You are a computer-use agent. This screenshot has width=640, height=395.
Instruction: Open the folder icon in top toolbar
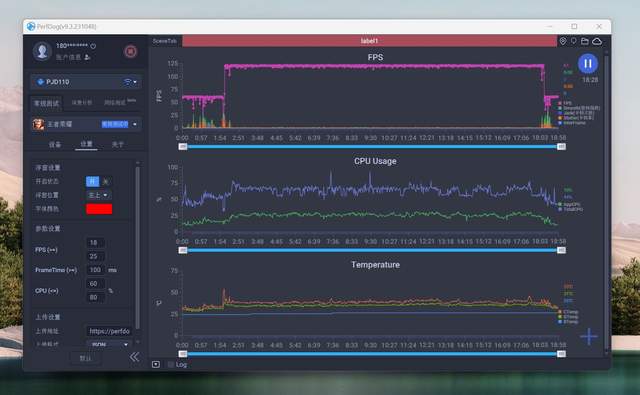pos(585,41)
